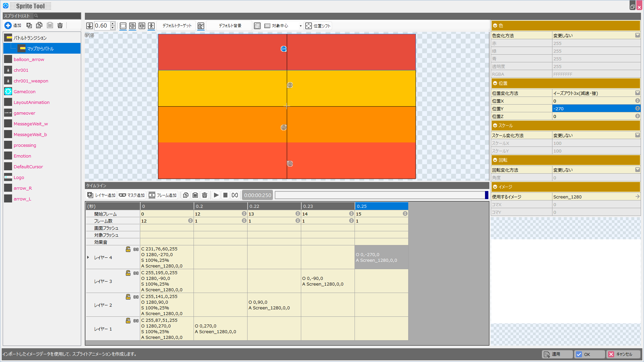
Task: Click the delete sprite trash icon
Action: click(x=60, y=25)
